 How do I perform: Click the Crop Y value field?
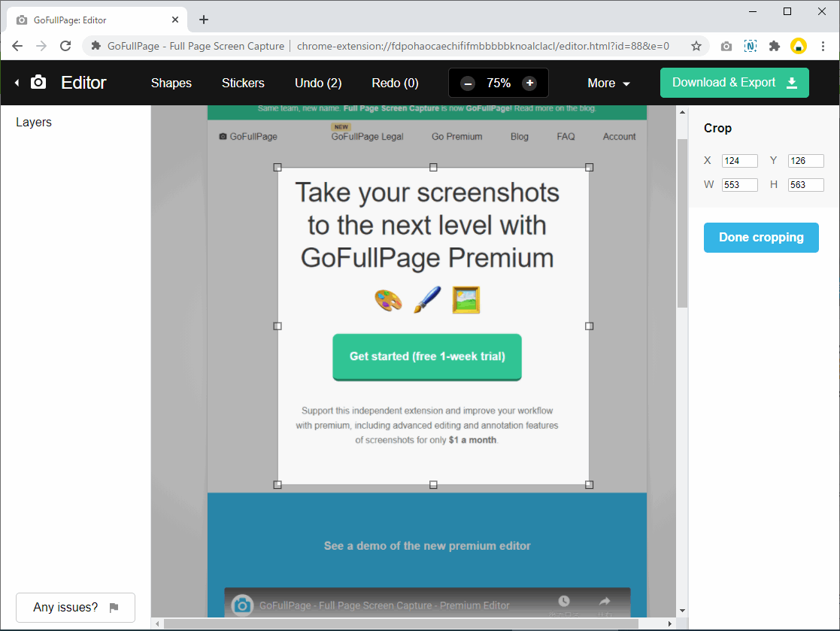pos(805,161)
